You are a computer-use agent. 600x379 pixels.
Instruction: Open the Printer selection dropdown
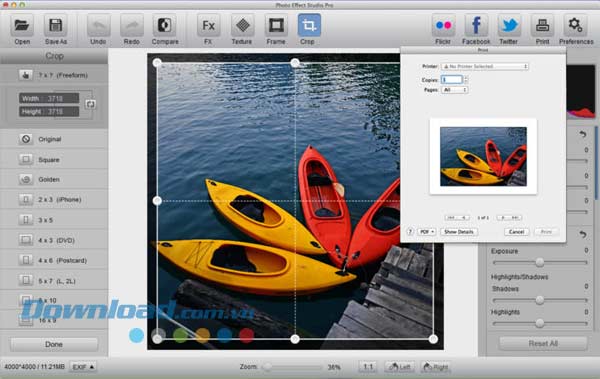(x=485, y=66)
